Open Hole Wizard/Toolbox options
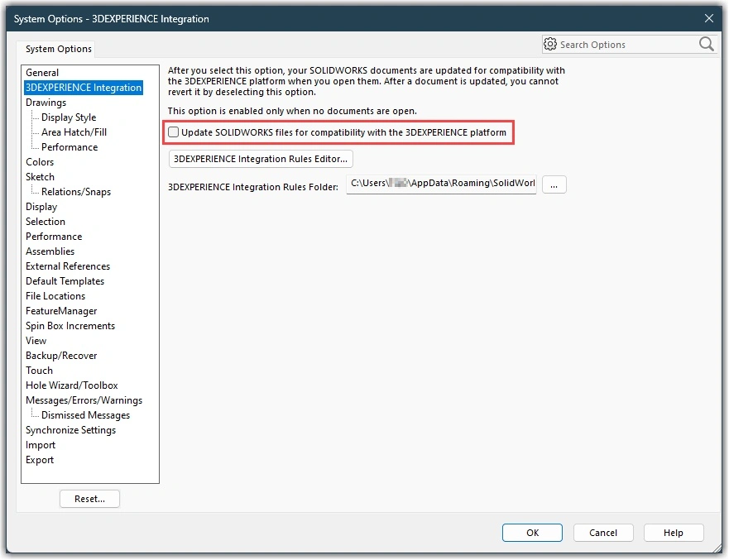Screen dimensions: 729x560 point(72,385)
